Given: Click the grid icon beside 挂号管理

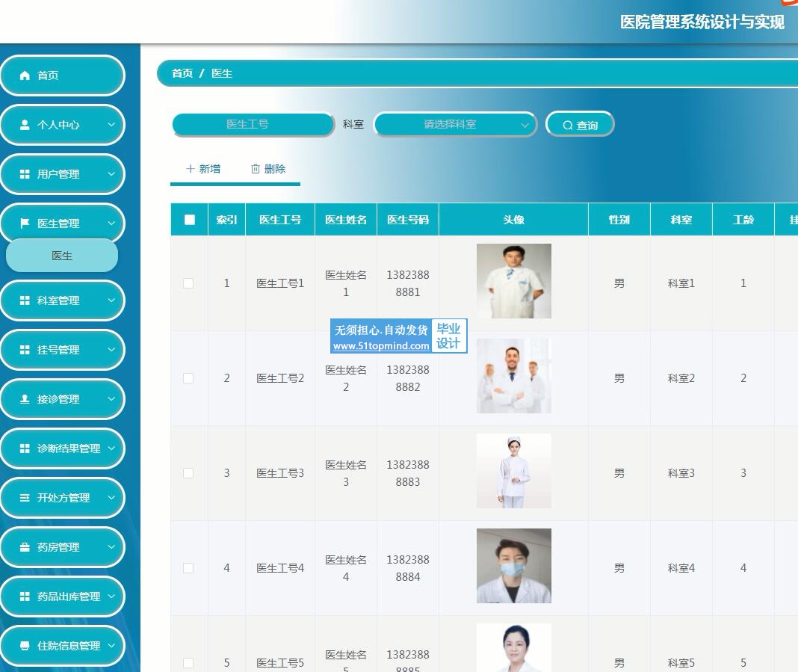Looking at the screenshot, I should click(x=25, y=350).
